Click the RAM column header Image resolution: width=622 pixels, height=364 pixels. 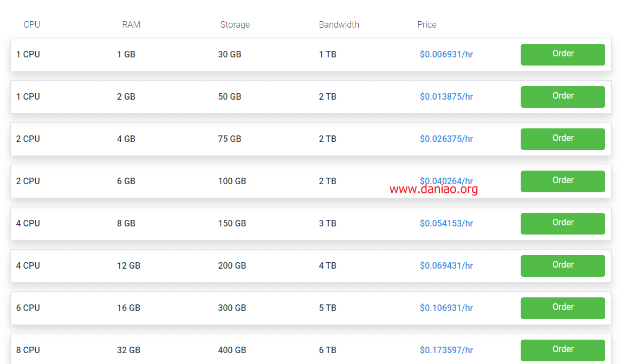click(x=131, y=24)
